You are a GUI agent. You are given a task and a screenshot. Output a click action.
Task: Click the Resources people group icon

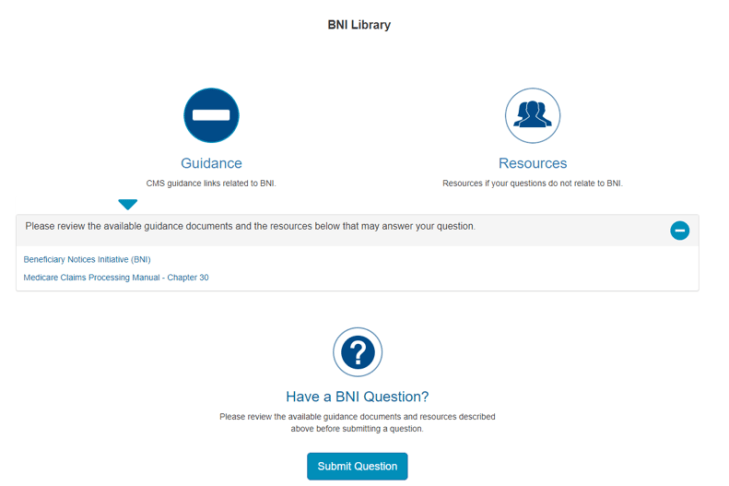[532, 115]
